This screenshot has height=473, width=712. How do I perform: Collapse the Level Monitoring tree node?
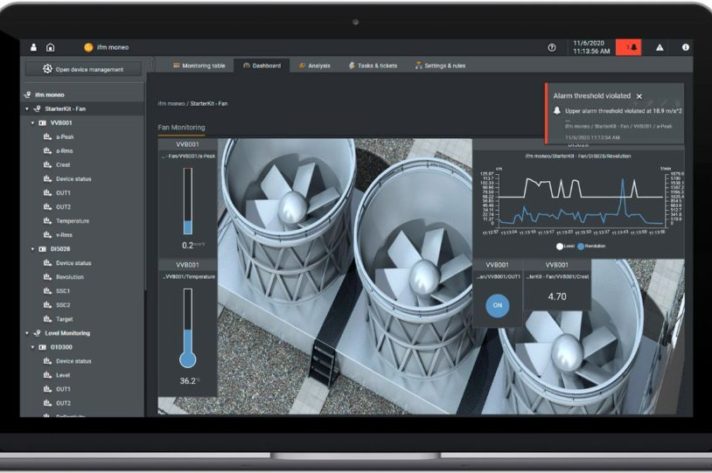[27, 333]
